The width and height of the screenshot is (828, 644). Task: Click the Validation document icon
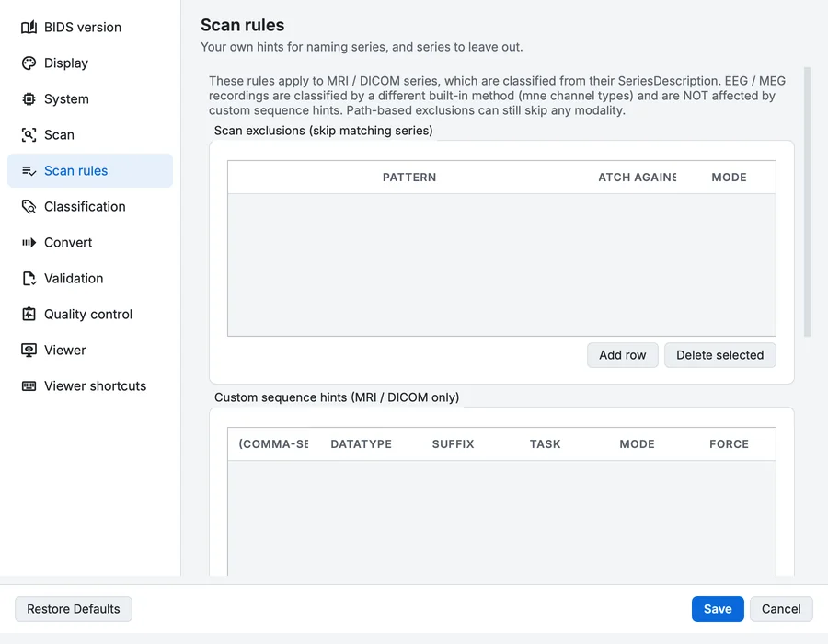point(29,278)
